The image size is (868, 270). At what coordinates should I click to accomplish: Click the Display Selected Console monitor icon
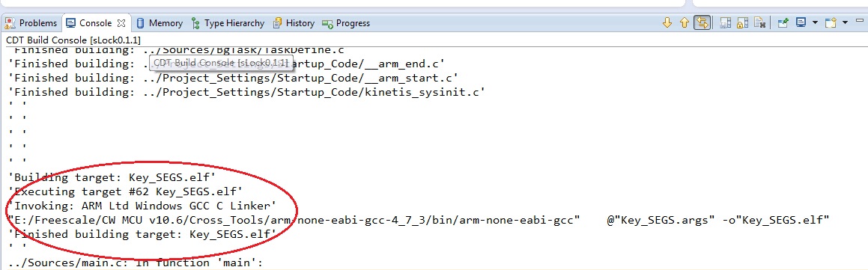pos(801,22)
